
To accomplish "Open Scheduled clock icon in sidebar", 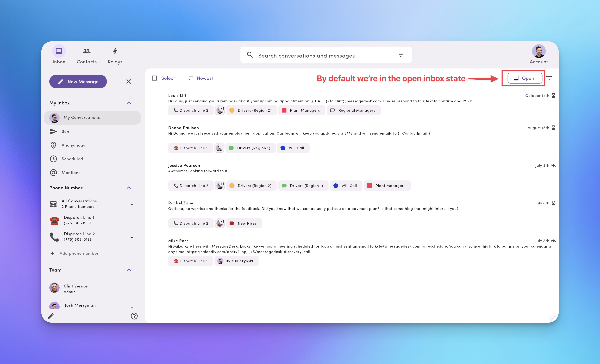I will [x=53, y=159].
